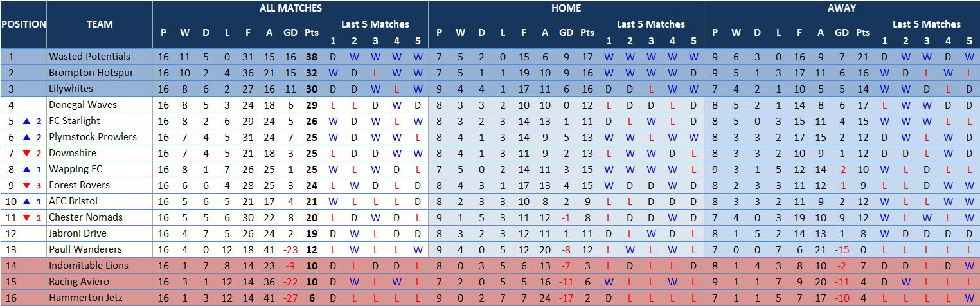
Task: Click the Donegal Waves team cell
Action: click(x=83, y=105)
